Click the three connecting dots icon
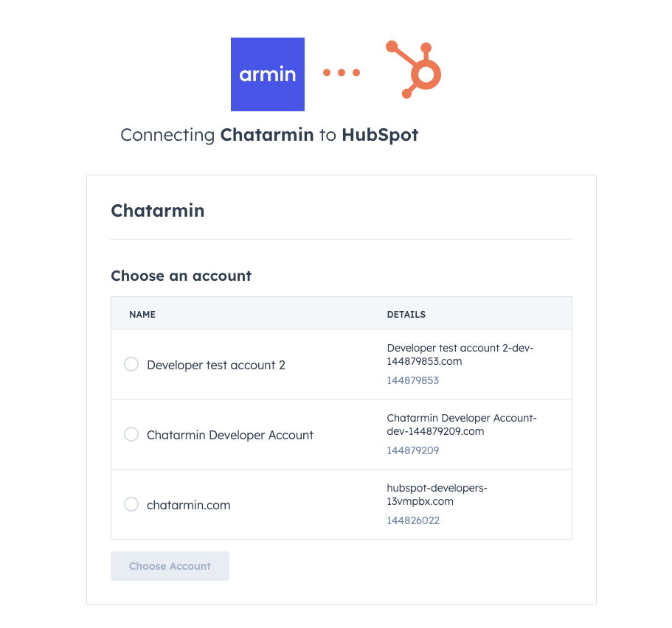 point(342,72)
